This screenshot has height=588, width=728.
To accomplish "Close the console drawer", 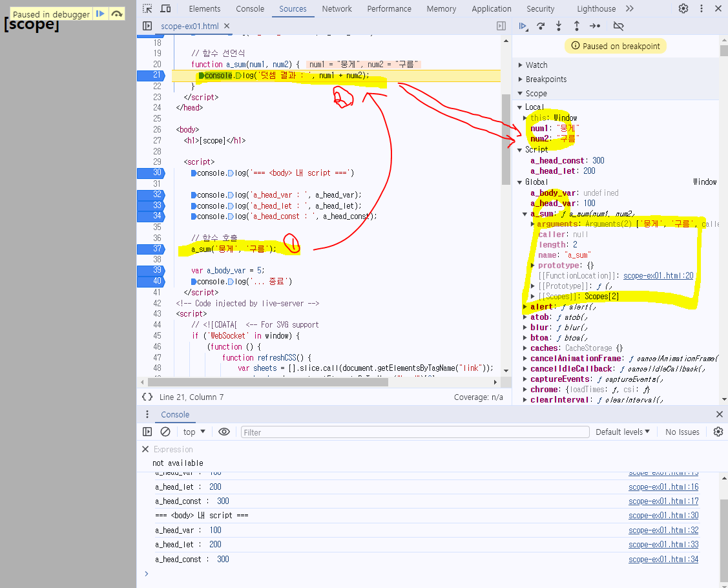I will 719,414.
